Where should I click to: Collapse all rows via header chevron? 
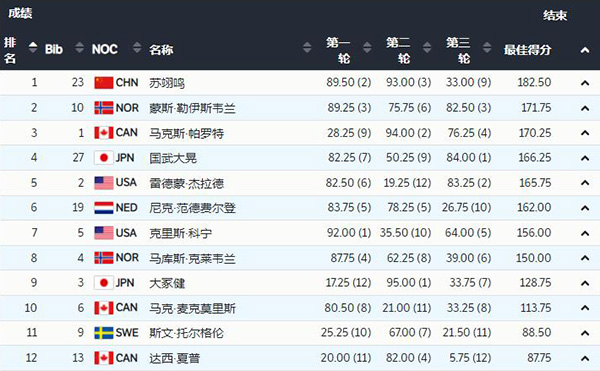click(585, 50)
